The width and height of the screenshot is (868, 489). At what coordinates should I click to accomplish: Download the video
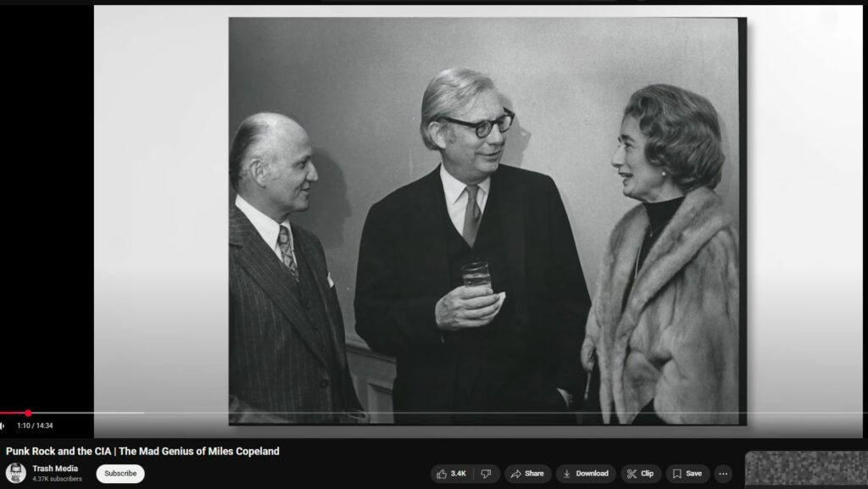pyautogui.click(x=585, y=474)
